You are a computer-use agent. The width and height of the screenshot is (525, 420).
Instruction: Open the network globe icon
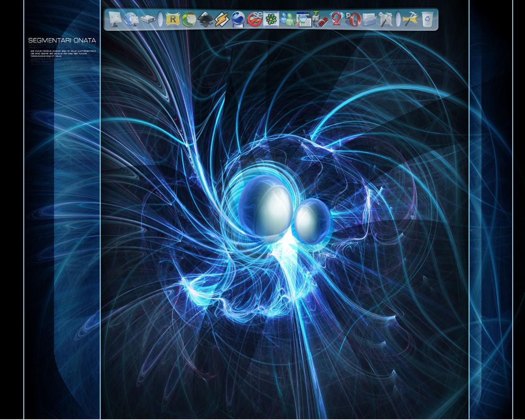(131, 19)
